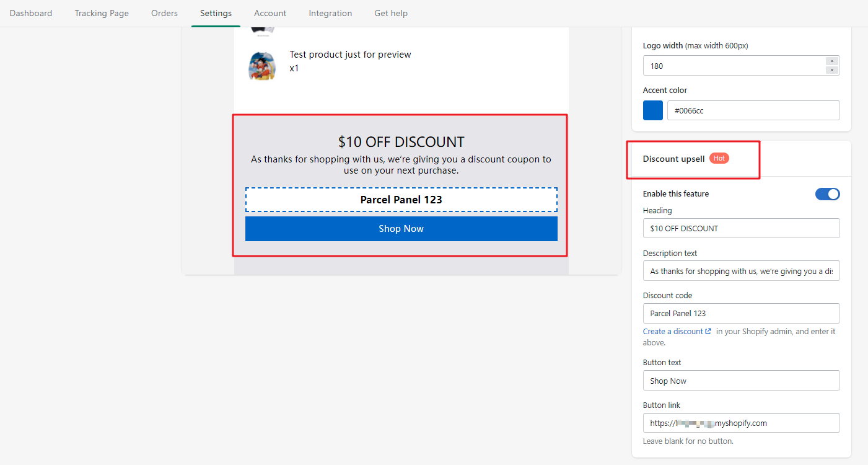Click the x1 quantity text
Viewport: 868px width, 465px height.
(294, 68)
